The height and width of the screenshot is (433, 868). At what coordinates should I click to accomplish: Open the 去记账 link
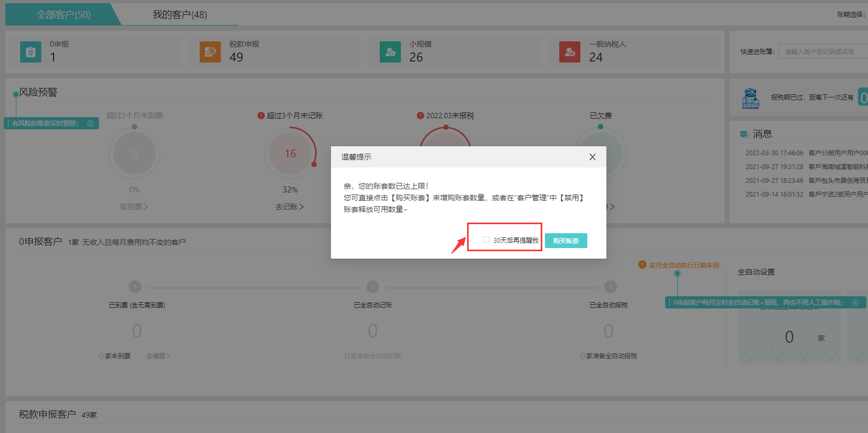tap(289, 207)
